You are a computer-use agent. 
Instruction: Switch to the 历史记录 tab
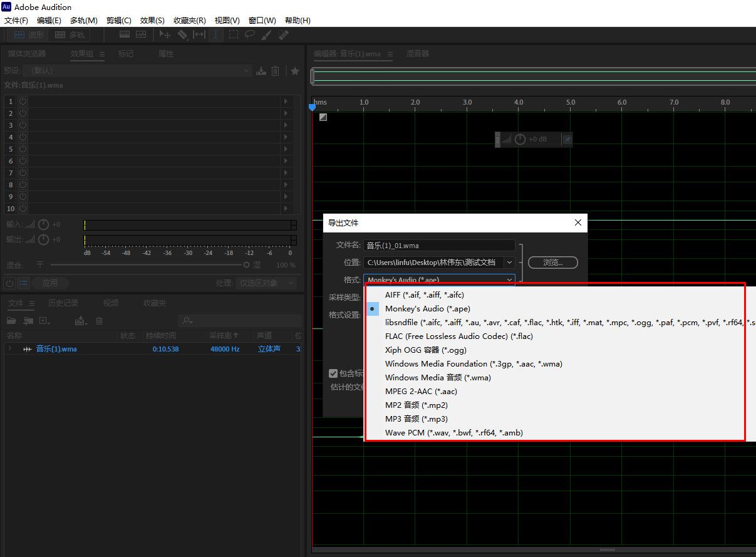point(64,303)
